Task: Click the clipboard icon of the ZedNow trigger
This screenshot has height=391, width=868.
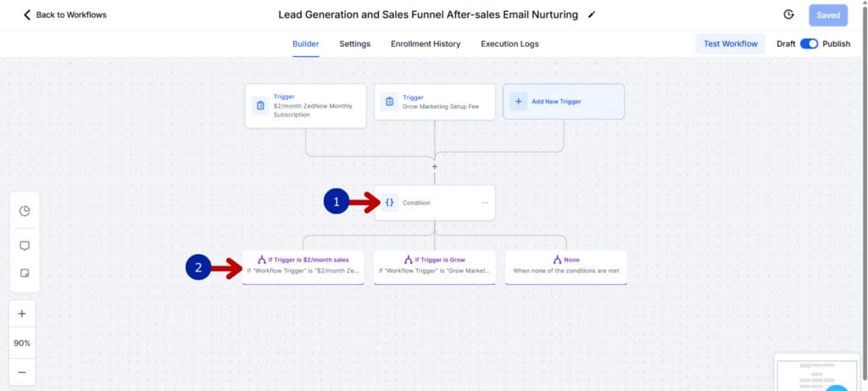Action: [x=261, y=105]
